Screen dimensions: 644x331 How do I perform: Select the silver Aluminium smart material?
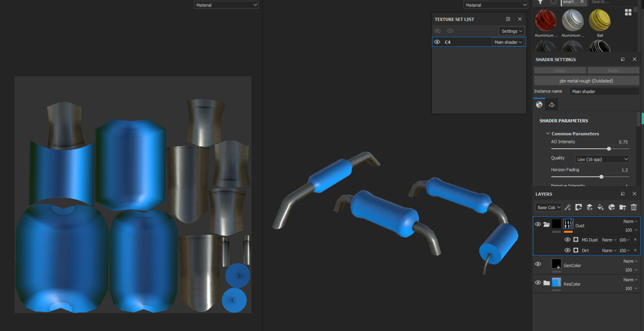(x=573, y=20)
